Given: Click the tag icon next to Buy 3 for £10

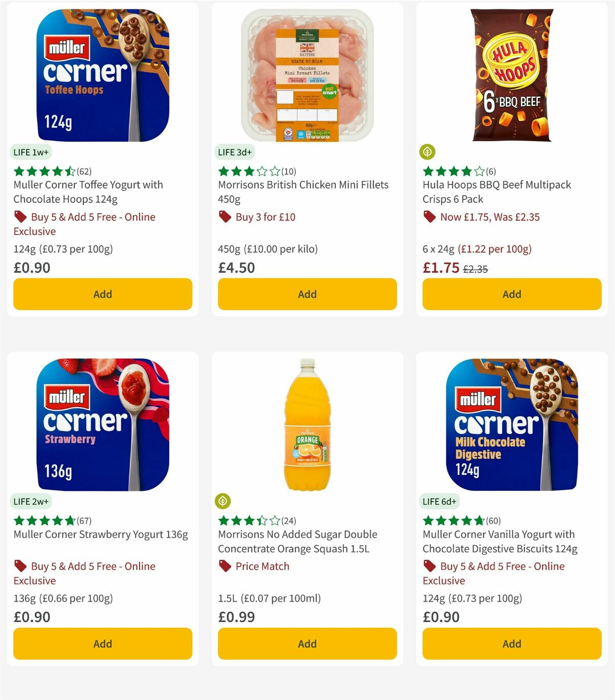Looking at the screenshot, I should (224, 217).
